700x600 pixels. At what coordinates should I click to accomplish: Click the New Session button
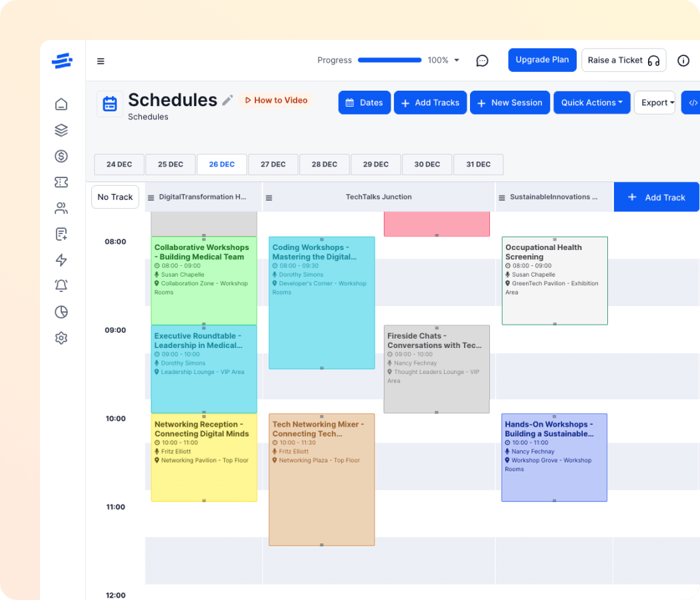[510, 103]
